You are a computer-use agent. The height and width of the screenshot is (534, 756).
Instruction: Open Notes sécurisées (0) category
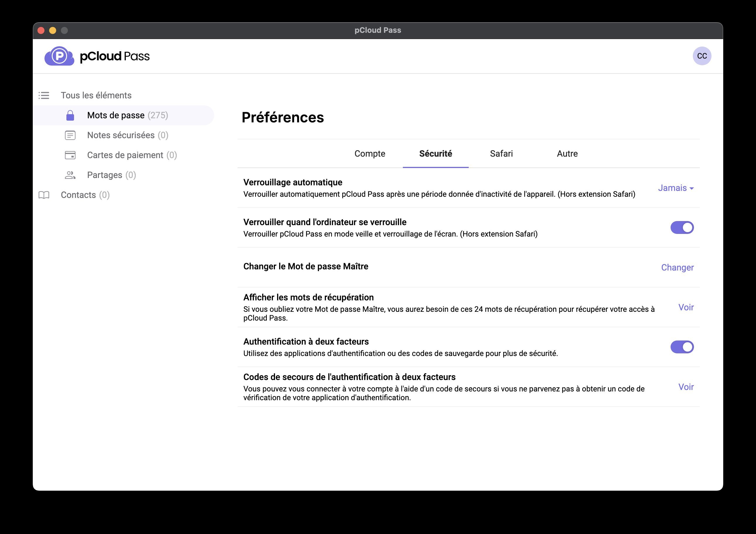128,135
